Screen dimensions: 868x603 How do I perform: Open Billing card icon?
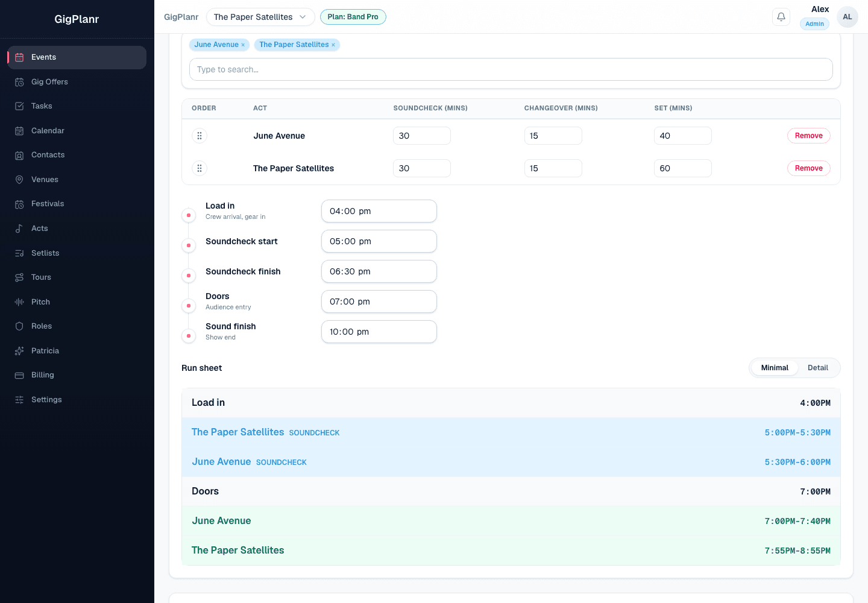tap(19, 375)
